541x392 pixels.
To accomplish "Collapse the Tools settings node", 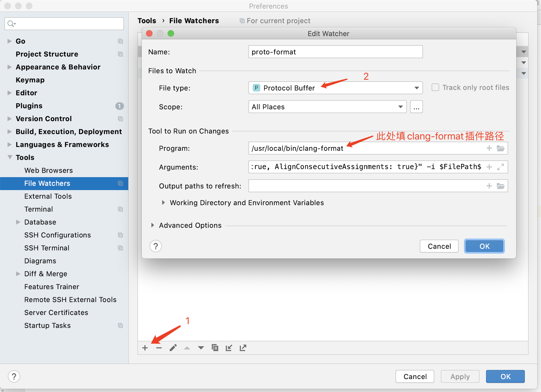I will tap(10, 157).
